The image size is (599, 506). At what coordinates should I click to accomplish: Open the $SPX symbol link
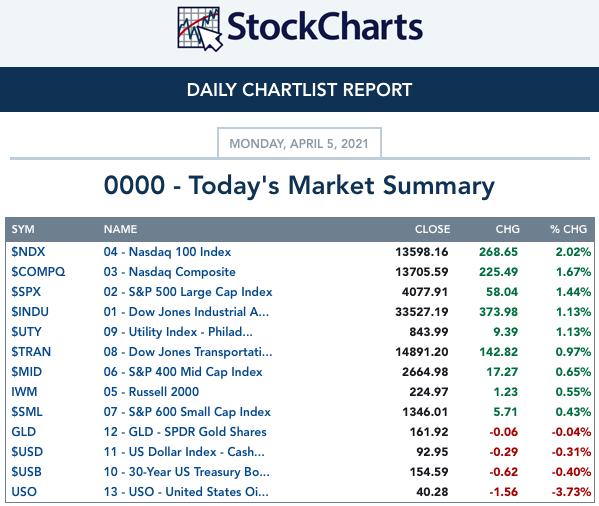click(26, 292)
